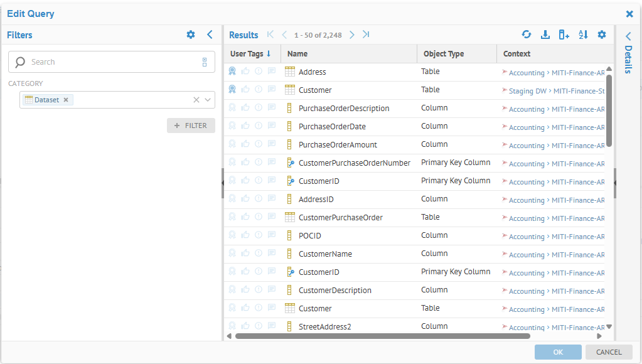Open Filters panel settings gear

[191, 35]
